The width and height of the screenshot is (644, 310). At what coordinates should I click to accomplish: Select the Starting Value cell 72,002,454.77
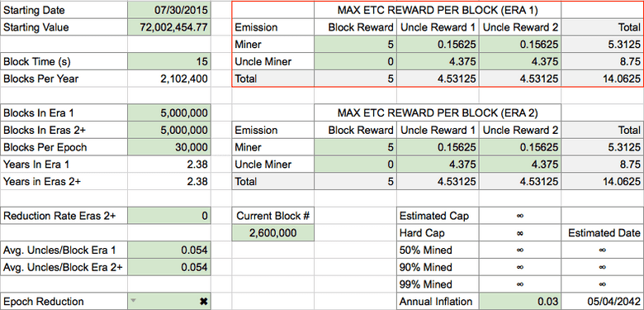click(x=169, y=27)
